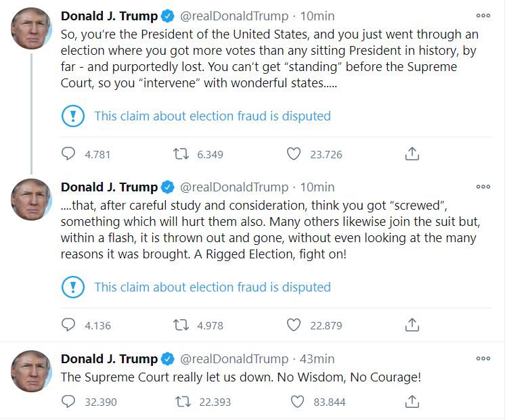Open disputed claim link under 'Rigged Election' tweet
The width and height of the screenshot is (507, 420).
click(212, 287)
